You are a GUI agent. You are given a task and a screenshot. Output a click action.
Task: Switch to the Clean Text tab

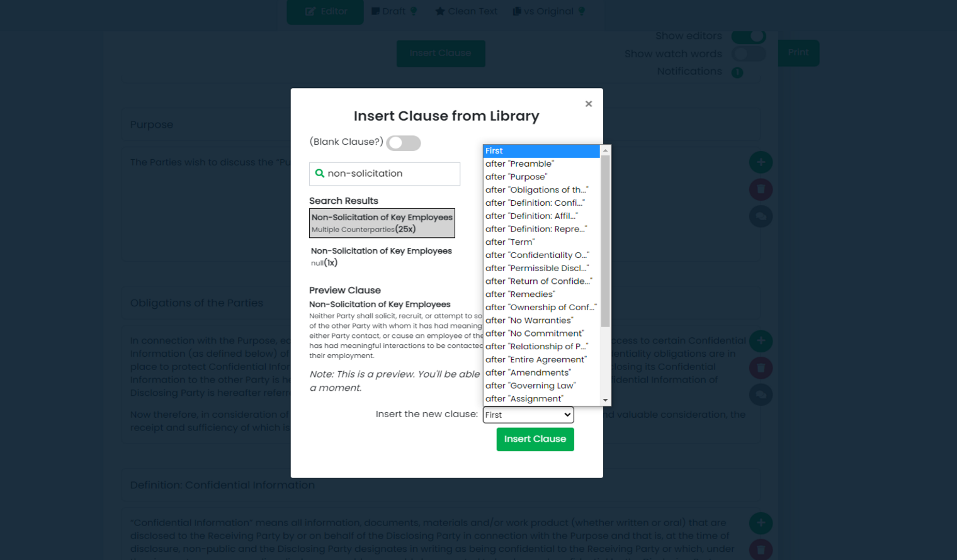pos(467,11)
